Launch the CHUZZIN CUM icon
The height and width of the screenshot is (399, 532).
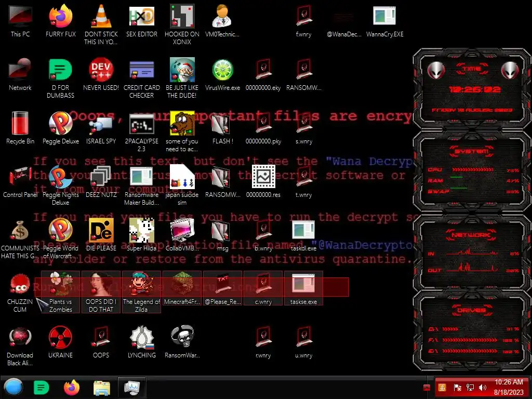(20, 292)
